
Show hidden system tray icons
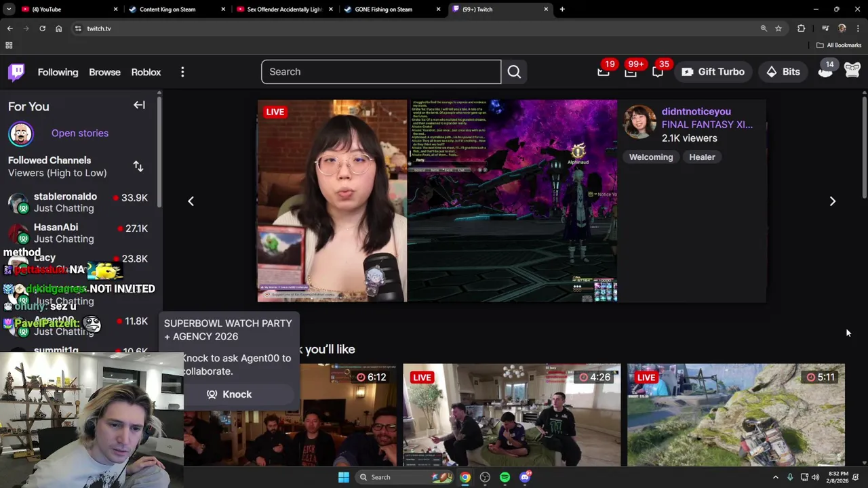coord(776,477)
